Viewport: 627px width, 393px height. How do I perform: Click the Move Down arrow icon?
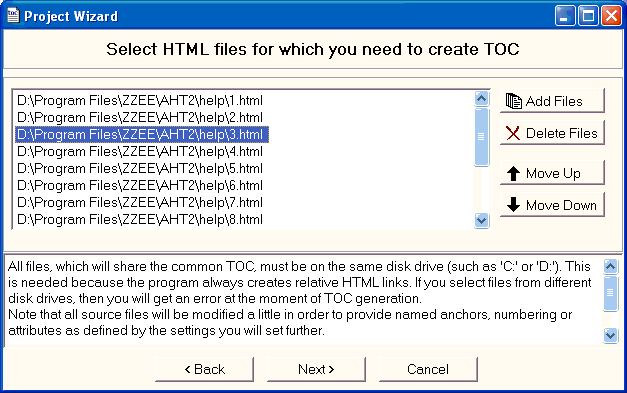coord(513,205)
